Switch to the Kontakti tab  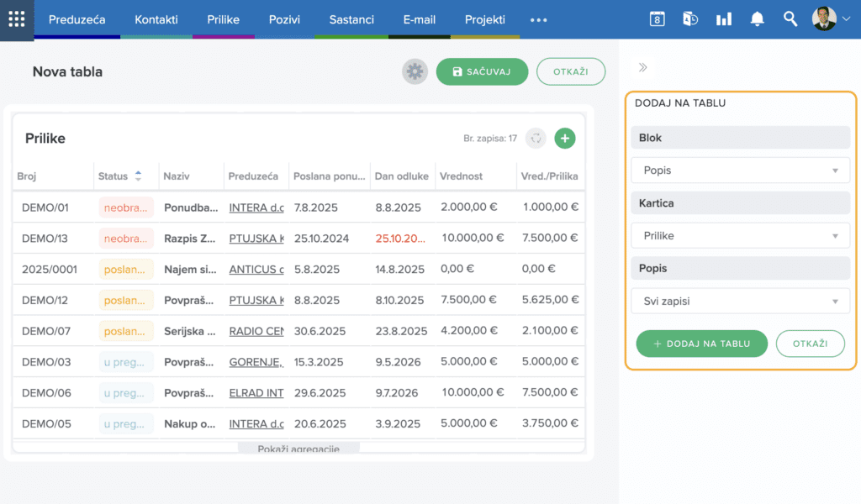tap(156, 20)
